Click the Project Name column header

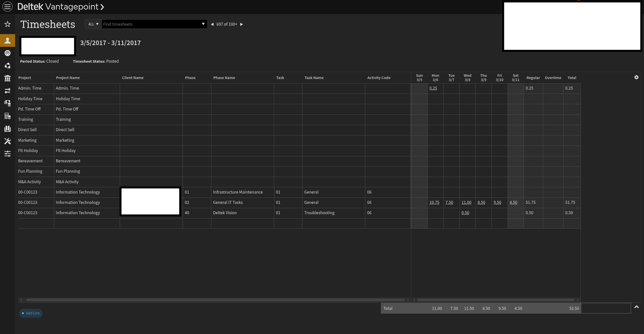[x=68, y=78]
